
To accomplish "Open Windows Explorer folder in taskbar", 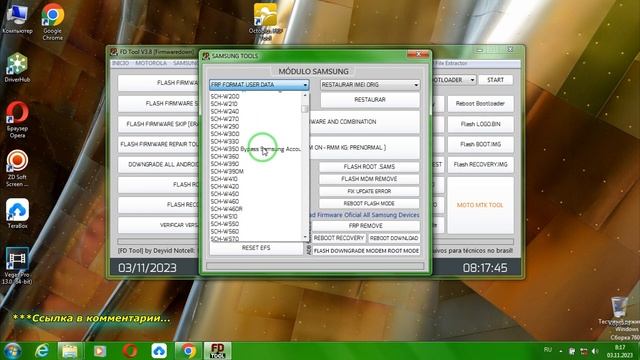I will 70,351.
